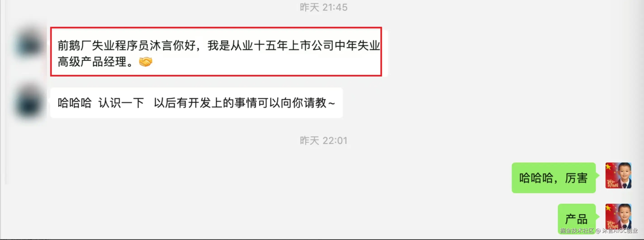Screen dimensions: 644x240
Task: Click the handshake emoji in the message
Action: point(145,62)
